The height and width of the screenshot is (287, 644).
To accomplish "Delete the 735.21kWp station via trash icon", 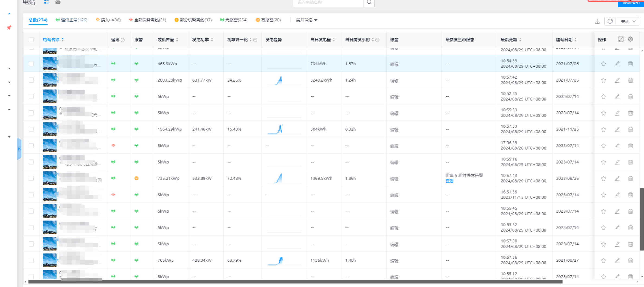I will click(630, 179).
